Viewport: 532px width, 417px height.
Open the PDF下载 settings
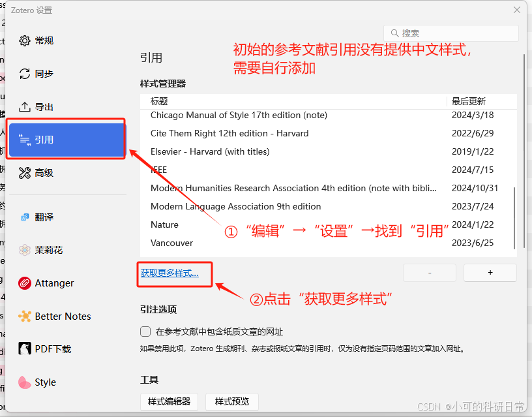(x=68, y=348)
